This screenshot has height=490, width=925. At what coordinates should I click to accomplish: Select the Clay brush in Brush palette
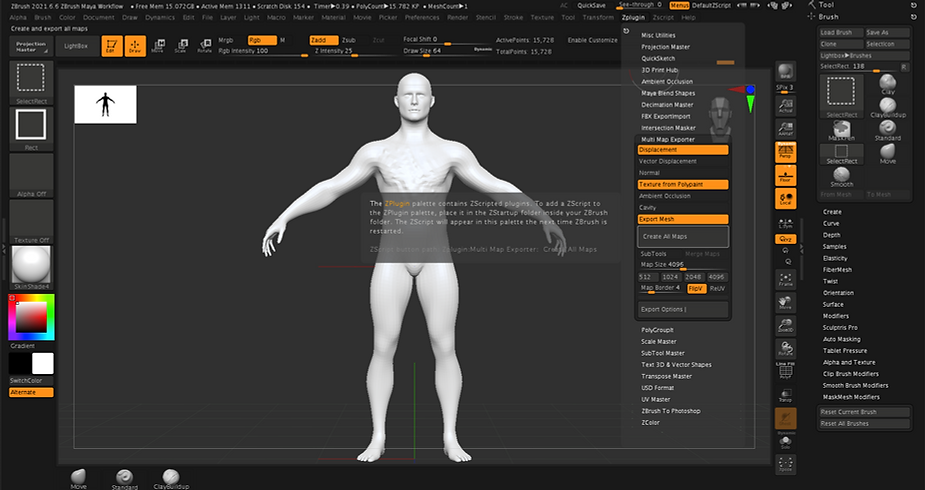(x=888, y=84)
